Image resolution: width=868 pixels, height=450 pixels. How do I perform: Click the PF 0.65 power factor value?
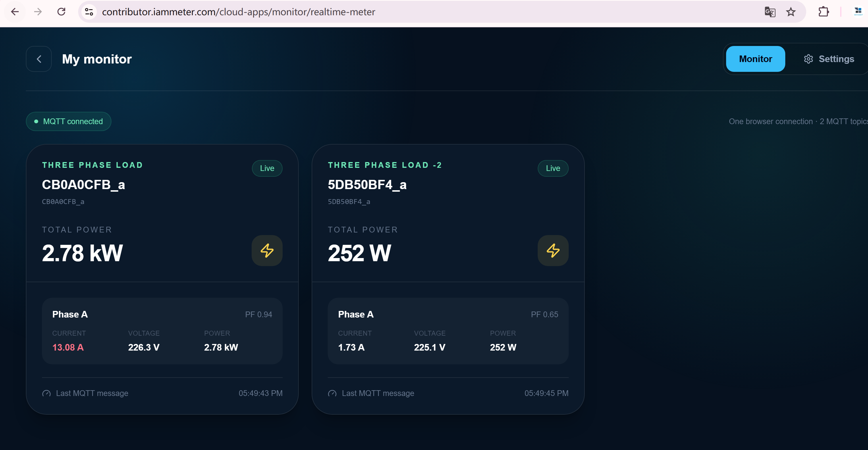(545, 314)
